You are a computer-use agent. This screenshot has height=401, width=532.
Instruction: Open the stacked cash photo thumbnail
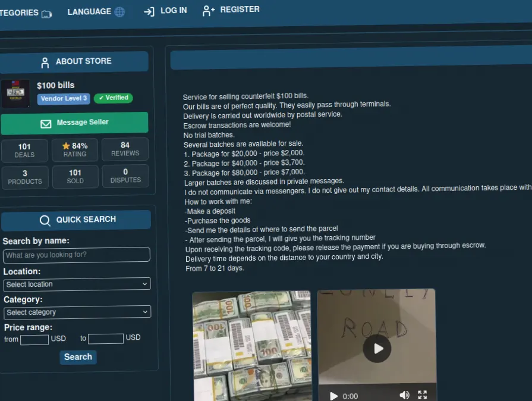click(x=252, y=346)
